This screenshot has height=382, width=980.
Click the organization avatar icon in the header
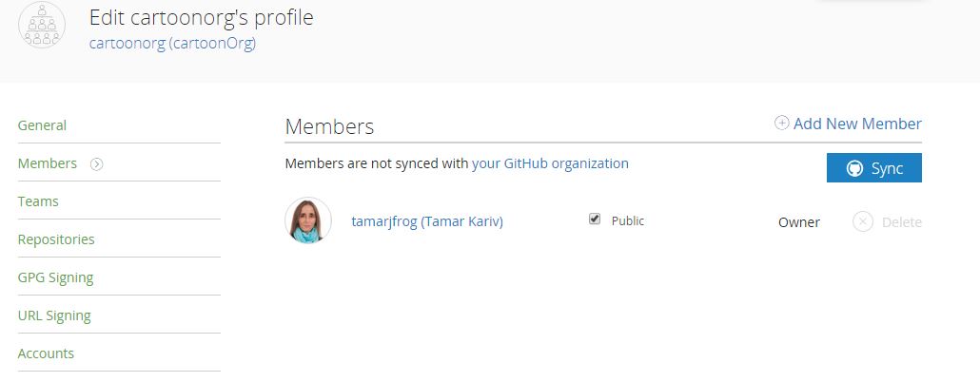pos(42,27)
